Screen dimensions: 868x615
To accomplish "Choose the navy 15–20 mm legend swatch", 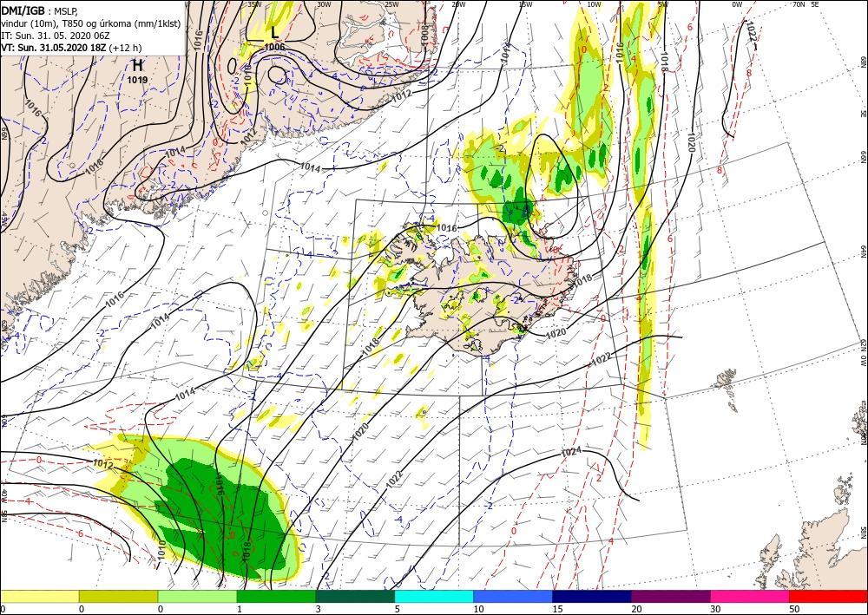I will [592, 596].
